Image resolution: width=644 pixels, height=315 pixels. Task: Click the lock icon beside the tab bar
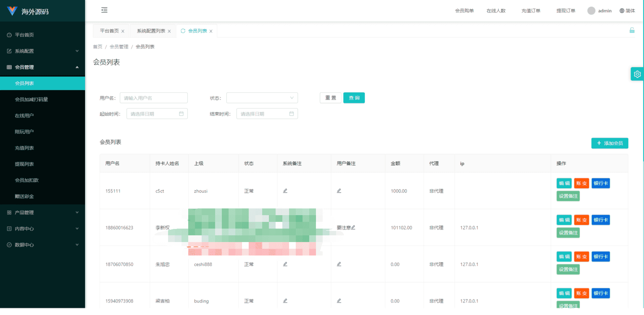632,30
